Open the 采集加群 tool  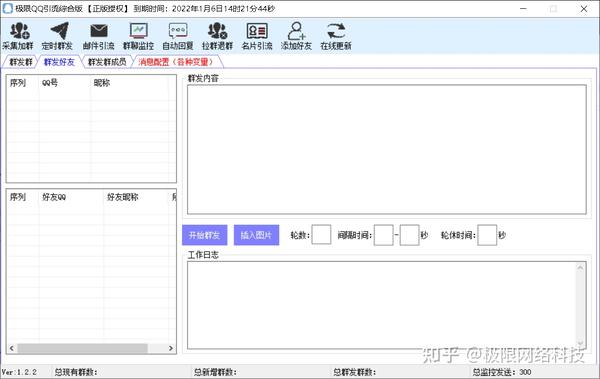[18, 36]
